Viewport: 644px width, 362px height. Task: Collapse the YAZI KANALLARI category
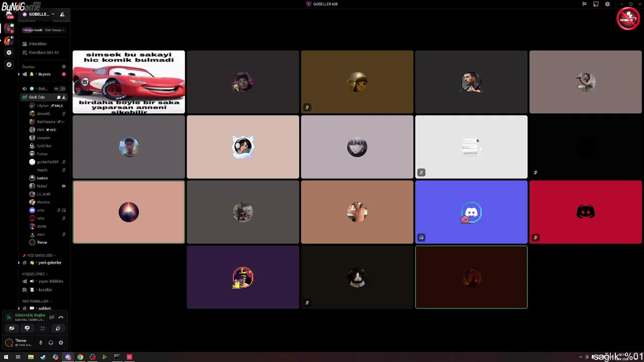(36, 301)
